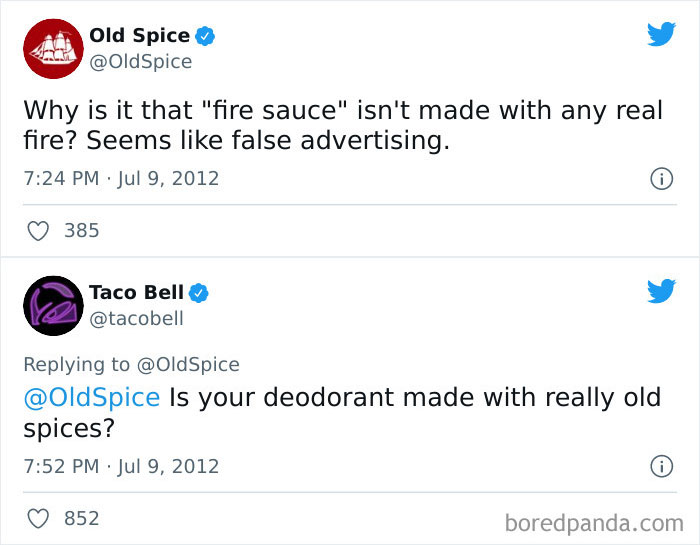This screenshot has height=545, width=700.
Task: Click Twitter bird icon on Old Spice tweet
Action: click(x=660, y=34)
